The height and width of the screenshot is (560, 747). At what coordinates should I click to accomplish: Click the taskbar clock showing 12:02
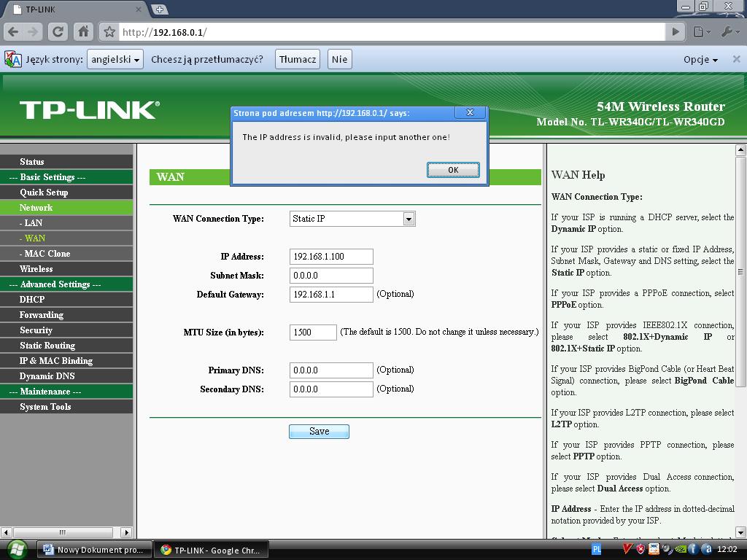pos(727,550)
